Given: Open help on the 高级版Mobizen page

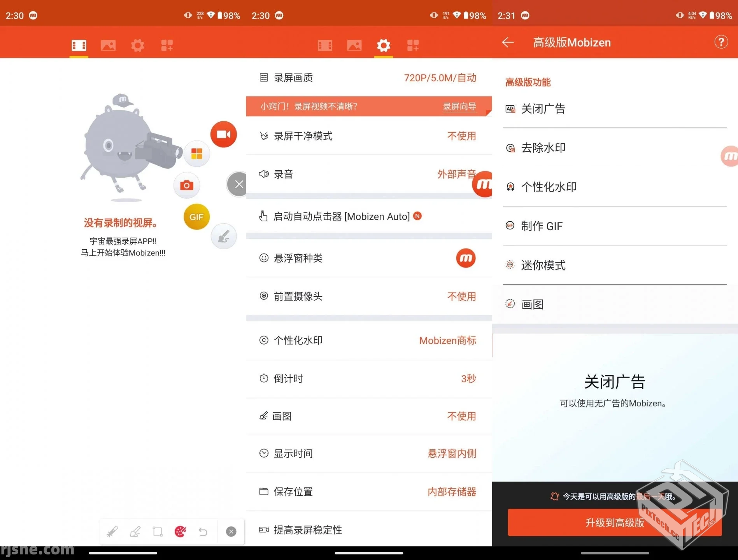Looking at the screenshot, I should [721, 42].
